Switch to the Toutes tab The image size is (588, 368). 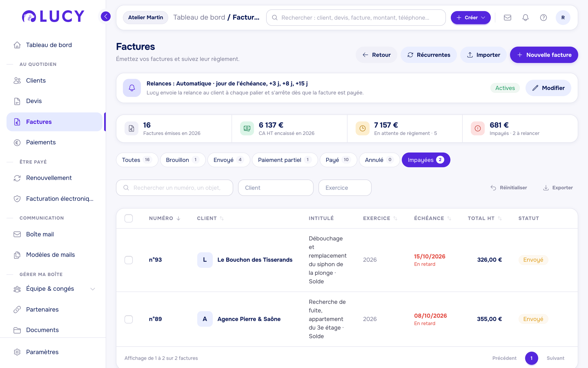coord(137,160)
